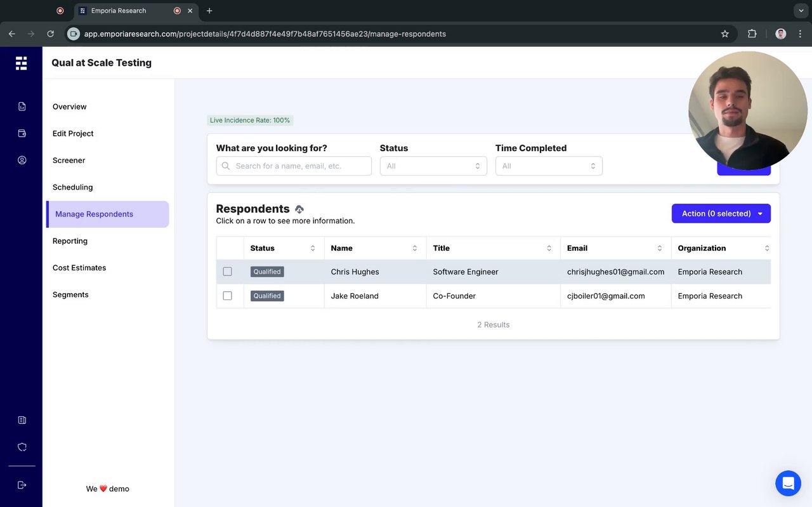Open the Cost Estimates page

tap(79, 268)
